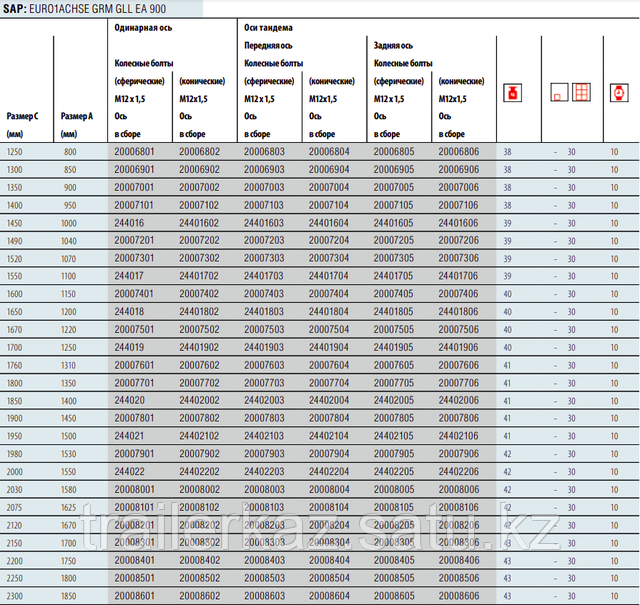Image resolution: width=640 pixels, height=605 pixels.
Task: Click the 2075 size C value
Action: [x=14, y=508]
